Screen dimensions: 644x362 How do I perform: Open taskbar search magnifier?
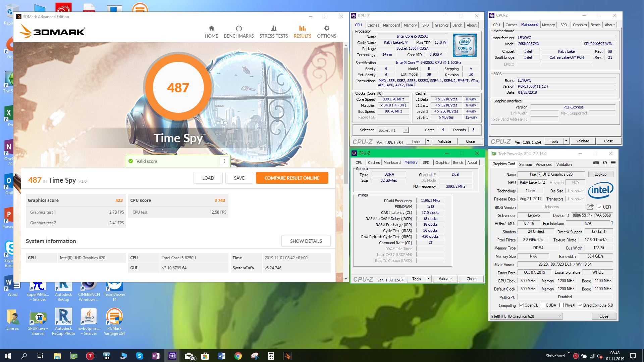24,356
